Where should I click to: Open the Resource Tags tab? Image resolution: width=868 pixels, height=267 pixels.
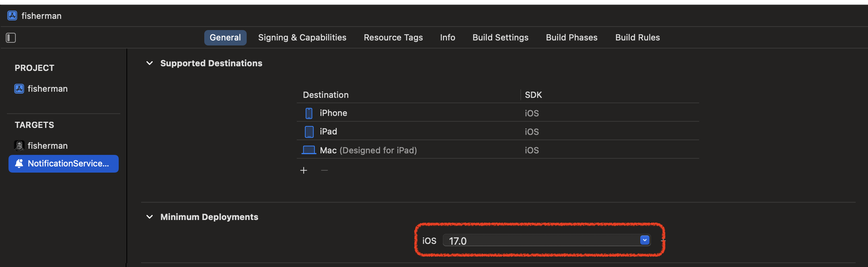click(393, 38)
